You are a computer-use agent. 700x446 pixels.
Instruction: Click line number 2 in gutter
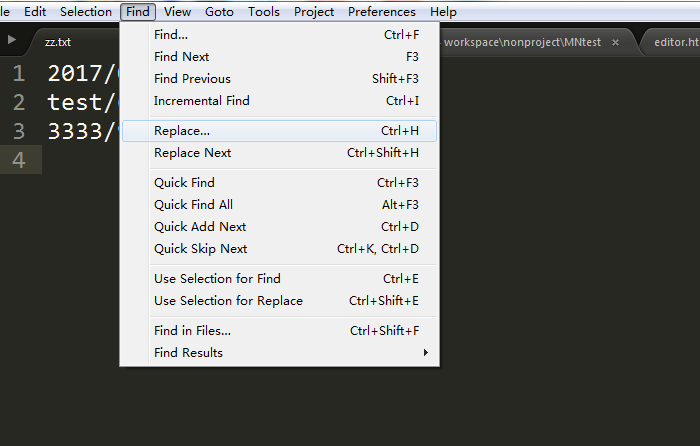tap(18, 102)
